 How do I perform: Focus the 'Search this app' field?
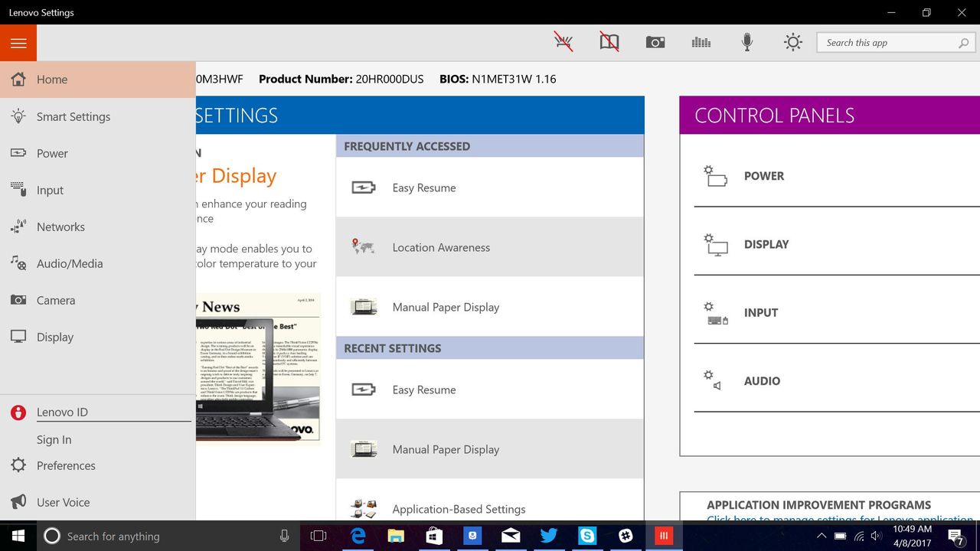(x=897, y=43)
